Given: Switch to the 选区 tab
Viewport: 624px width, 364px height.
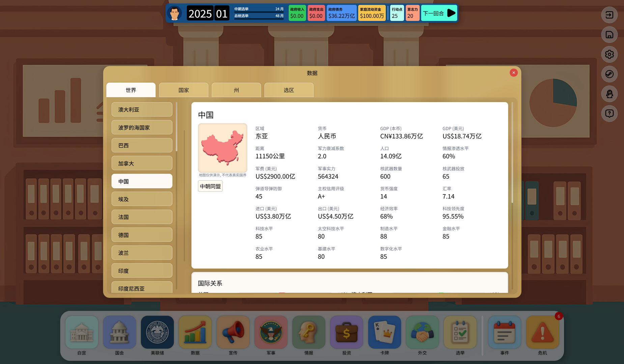Looking at the screenshot, I should (x=289, y=90).
